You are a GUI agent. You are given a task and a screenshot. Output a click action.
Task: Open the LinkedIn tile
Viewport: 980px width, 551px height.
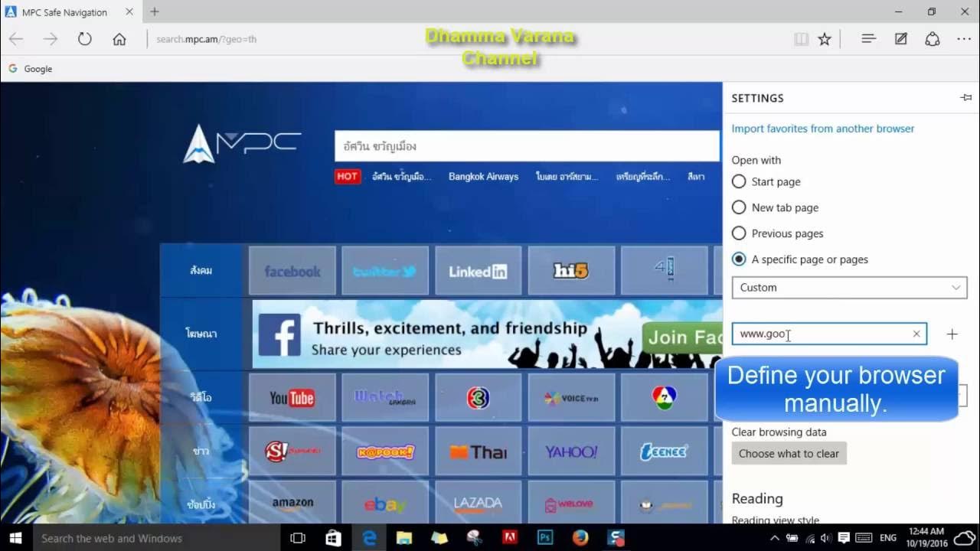tap(478, 271)
